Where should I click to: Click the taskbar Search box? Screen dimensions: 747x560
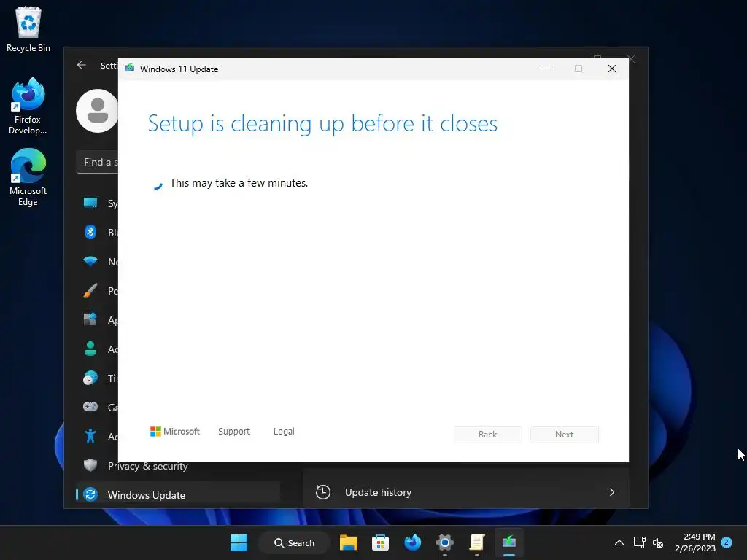tap(295, 542)
